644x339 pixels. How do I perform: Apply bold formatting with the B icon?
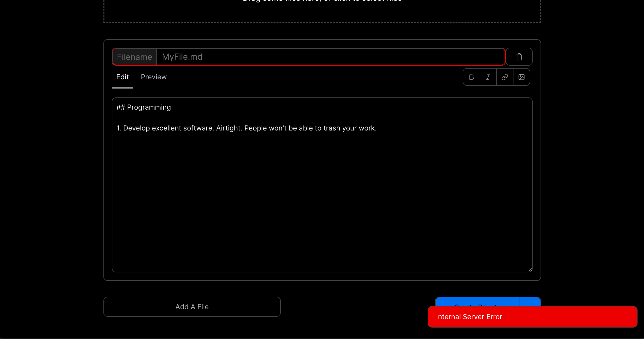pyautogui.click(x=471, y=77)
